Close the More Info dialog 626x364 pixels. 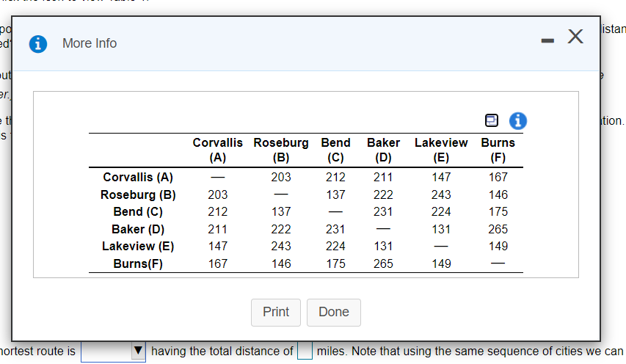click(575, 36)
